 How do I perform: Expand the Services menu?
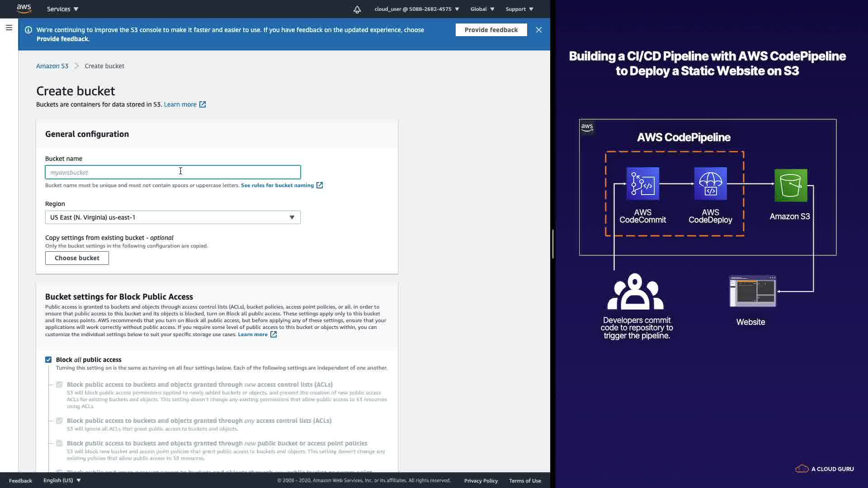coord(62,9)
